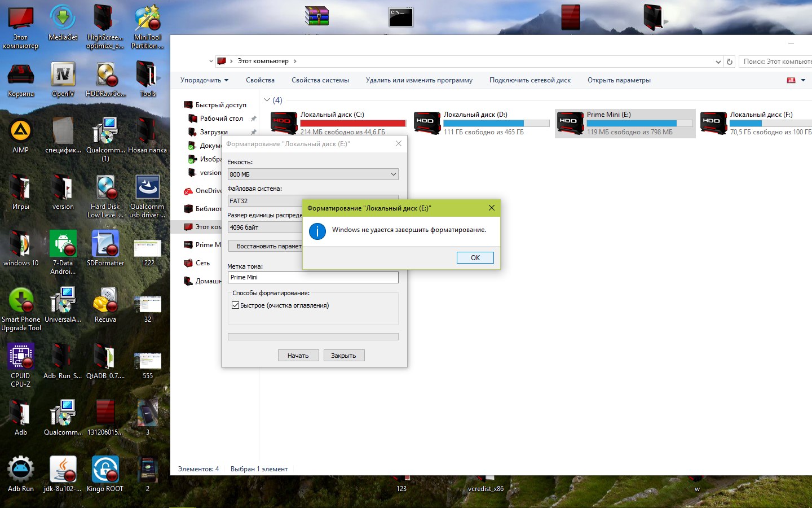812x508 pixels.
Task: Click the Закрыть button in format dialog
Action: click(343, 356)
